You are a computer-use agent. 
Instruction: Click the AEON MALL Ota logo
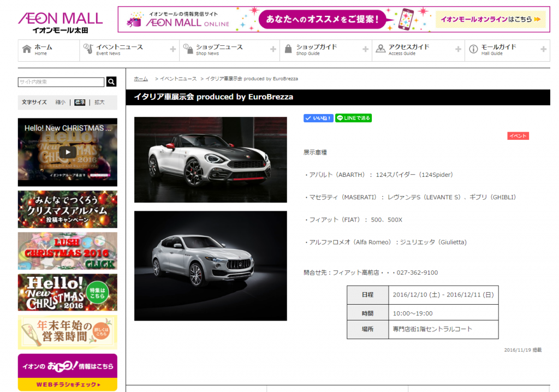(61, 22)
